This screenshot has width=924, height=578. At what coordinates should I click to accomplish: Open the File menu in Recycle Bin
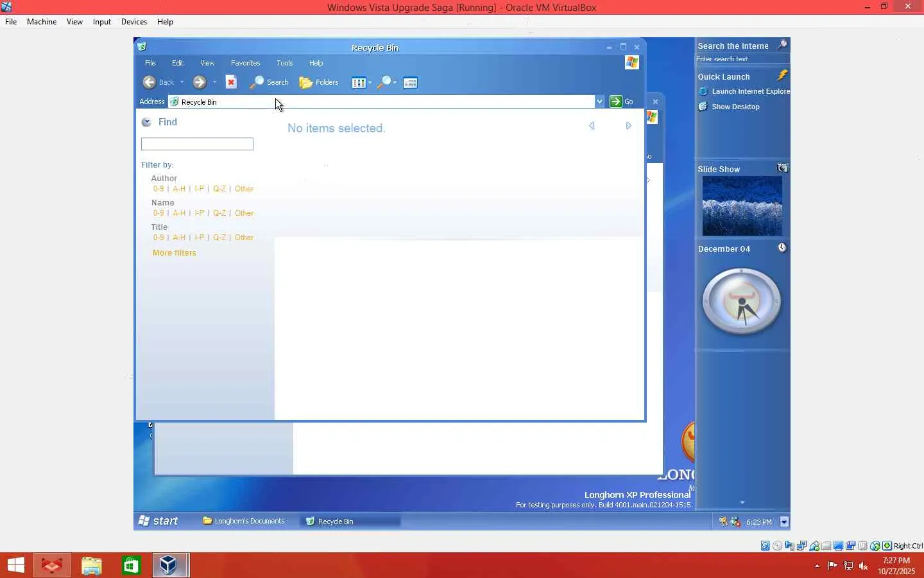tap(150, 63)
